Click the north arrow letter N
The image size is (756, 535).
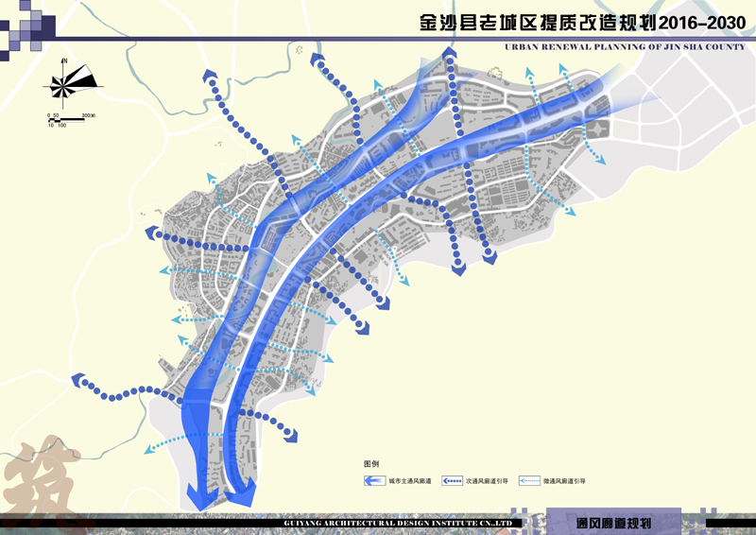[64, 60]
